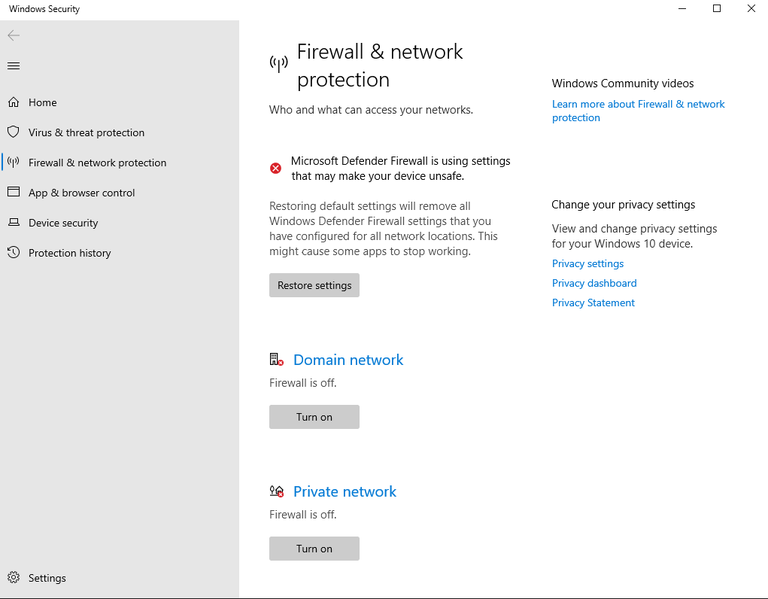The image size is (768, 599).
Task: Open Virus & threat protection shield icon
Action: point(14,132)
